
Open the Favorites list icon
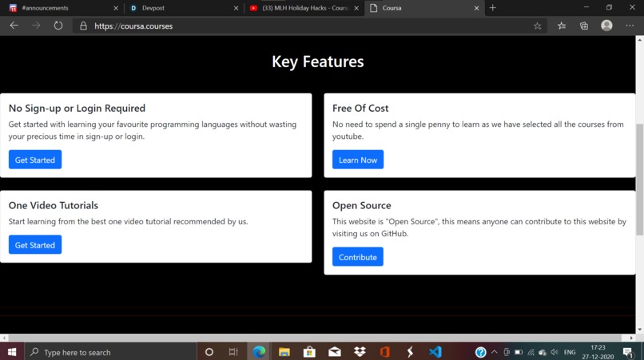coord(562,26)
